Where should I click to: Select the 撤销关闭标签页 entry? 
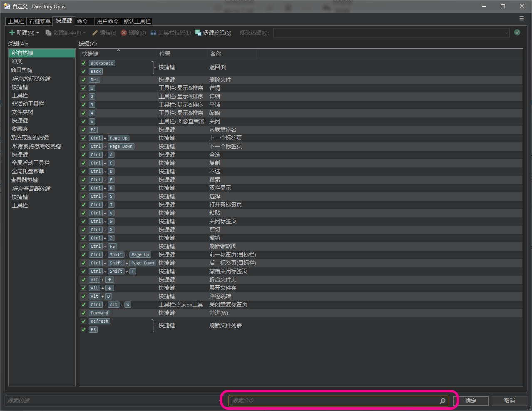[x=228, y=271]
